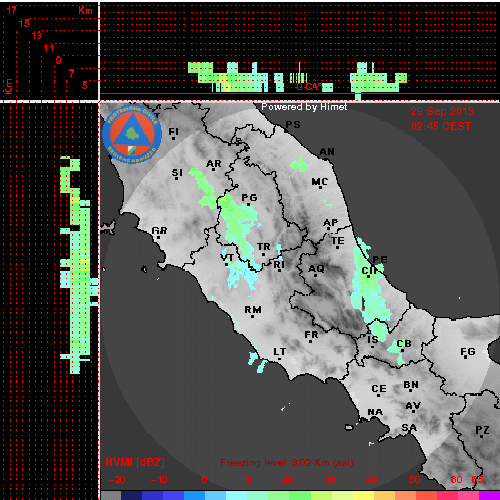500x500 pixels.
Task: Click the '7' km altitude label
Action: click(x=71, y=73)
